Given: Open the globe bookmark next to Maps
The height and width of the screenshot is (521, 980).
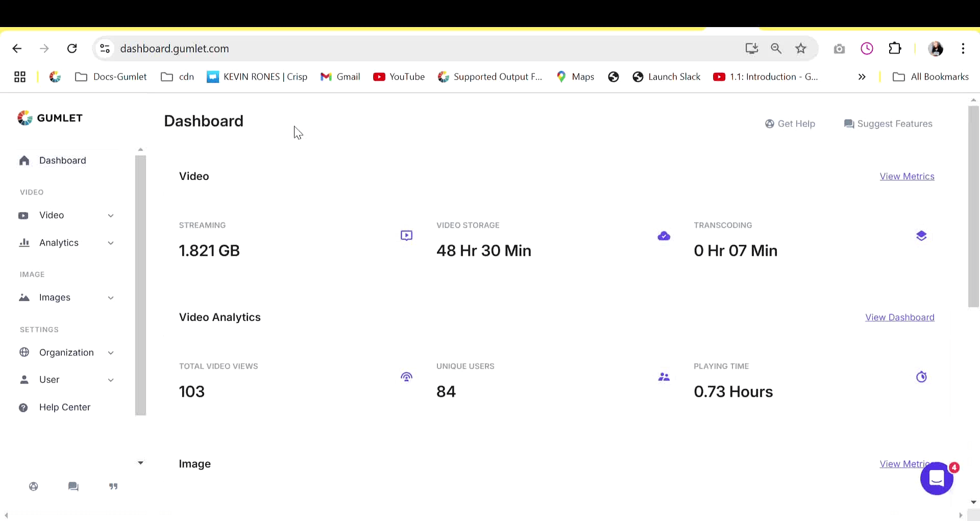Looking at the screenshot, I should coord(614,77).
